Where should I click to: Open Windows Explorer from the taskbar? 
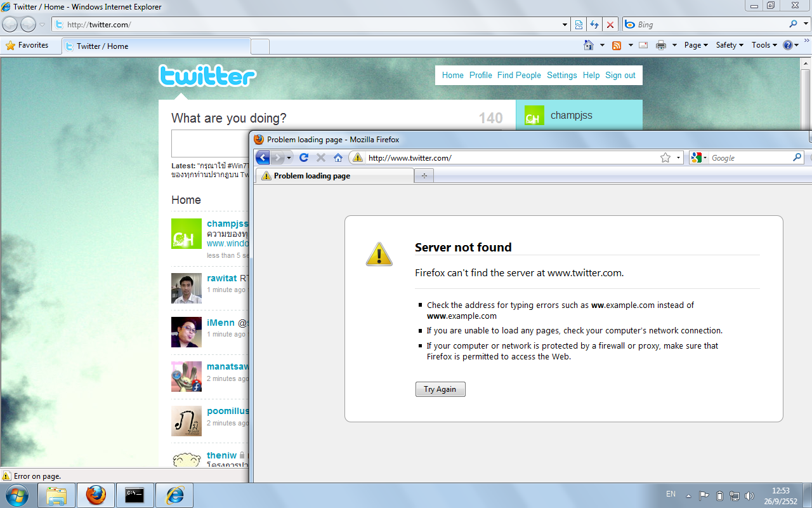[56, 495]
